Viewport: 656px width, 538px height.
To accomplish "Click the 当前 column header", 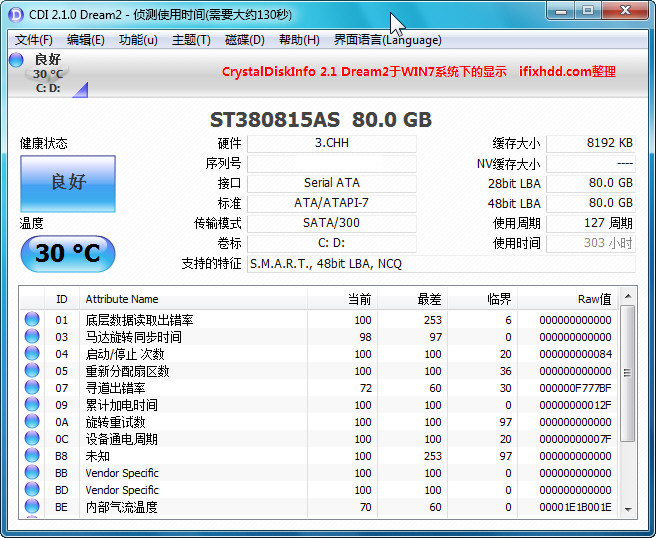I will pos(343,299).
